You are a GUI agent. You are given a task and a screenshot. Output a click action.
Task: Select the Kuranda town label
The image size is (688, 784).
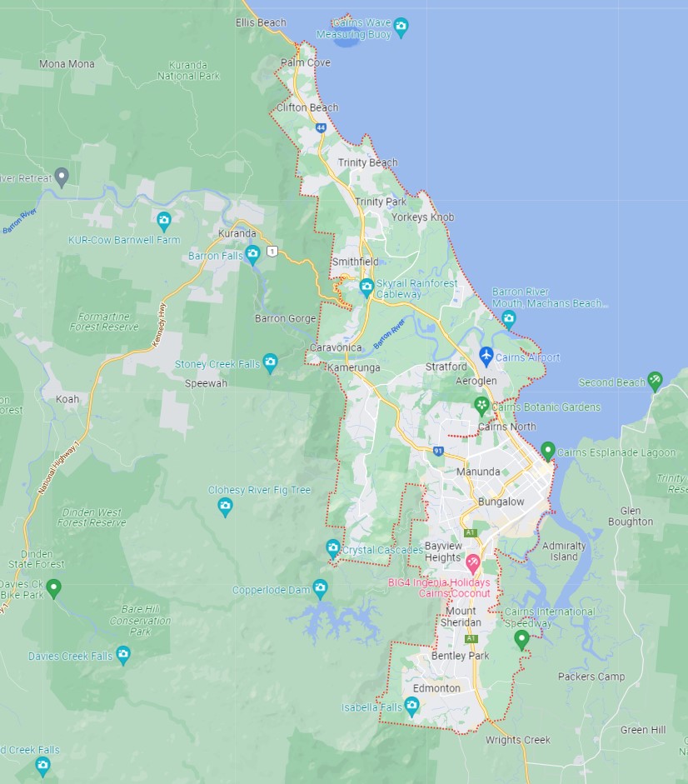click(x=237, y=233)
